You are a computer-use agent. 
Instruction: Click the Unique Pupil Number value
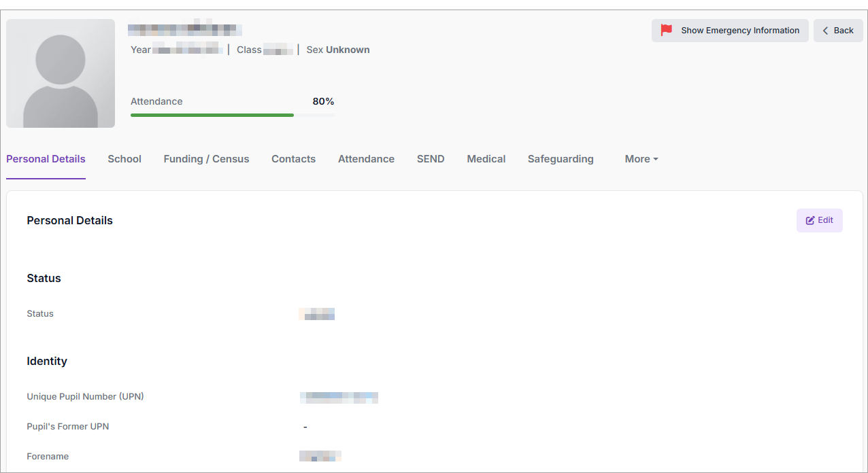339,398
